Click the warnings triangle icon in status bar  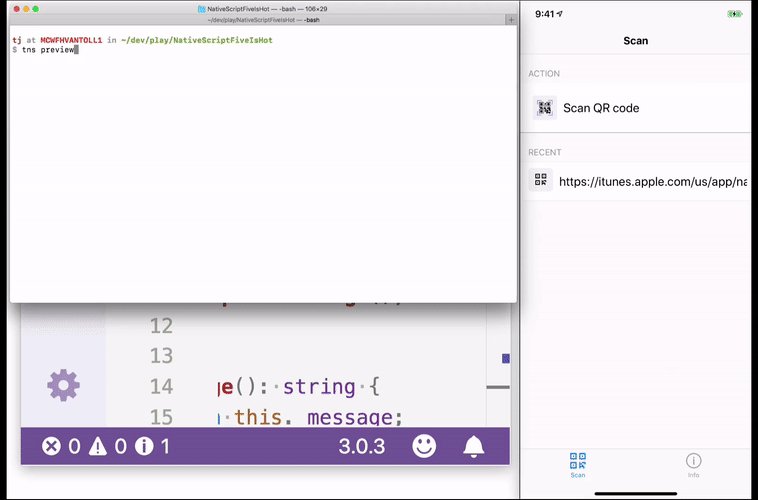click(98, 446)
